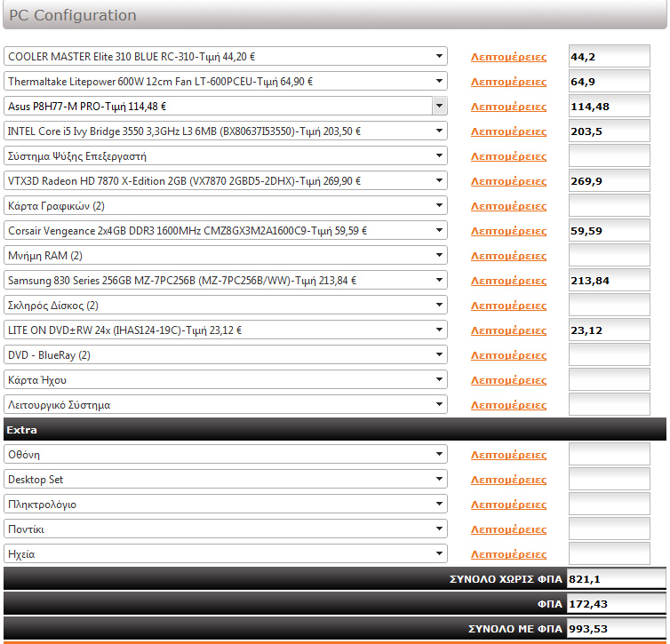Open the Σύστημα Ψύξης Επεξεργαστή dropdown
Screen dimensions: 670x644
(226, 155)
